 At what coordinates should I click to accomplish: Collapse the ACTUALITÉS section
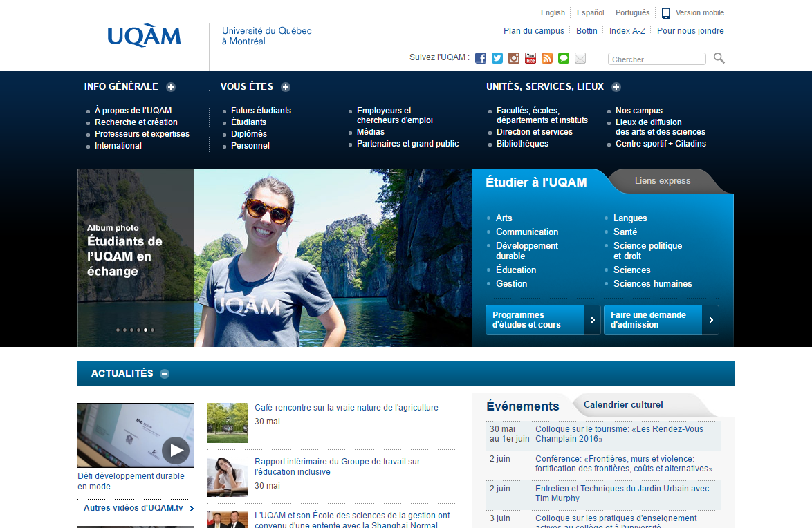click(164, 374)
